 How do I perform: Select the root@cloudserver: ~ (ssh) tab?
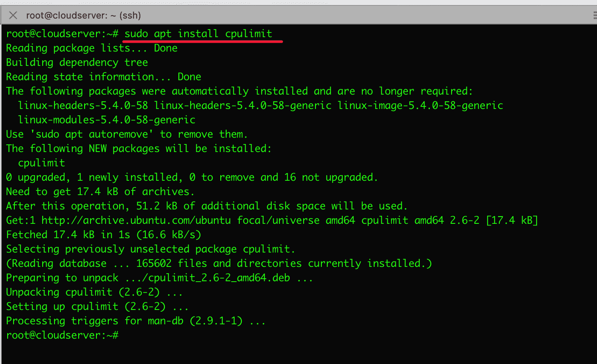point(83,16)
